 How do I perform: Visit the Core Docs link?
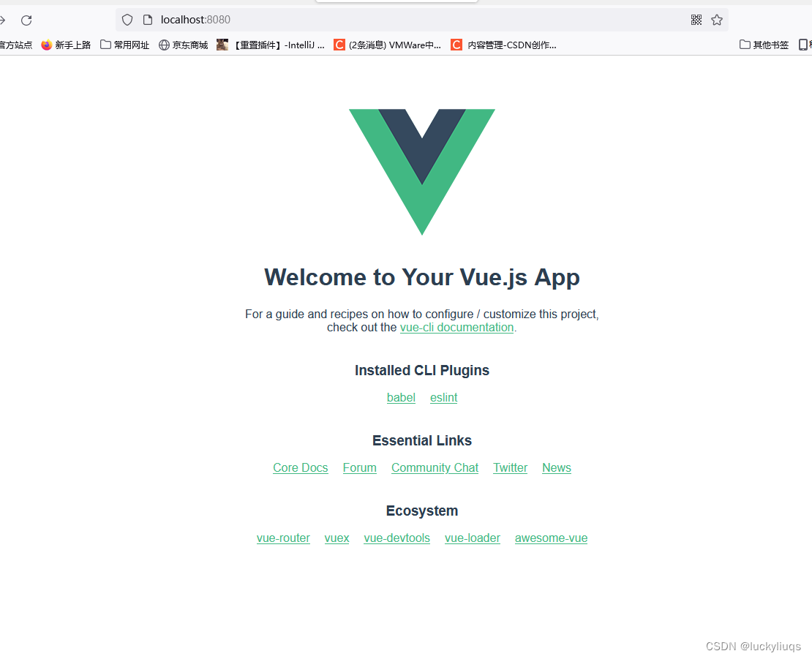[x=300, y=467]
